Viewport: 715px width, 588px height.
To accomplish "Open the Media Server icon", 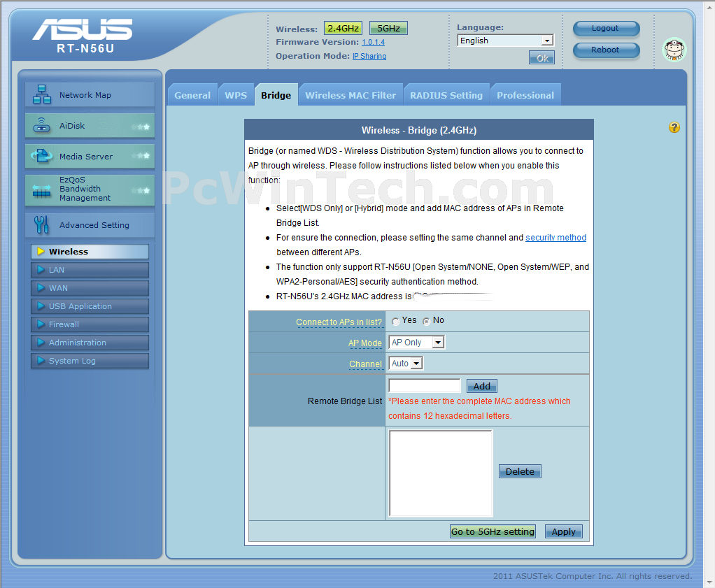I will point(42,157).
